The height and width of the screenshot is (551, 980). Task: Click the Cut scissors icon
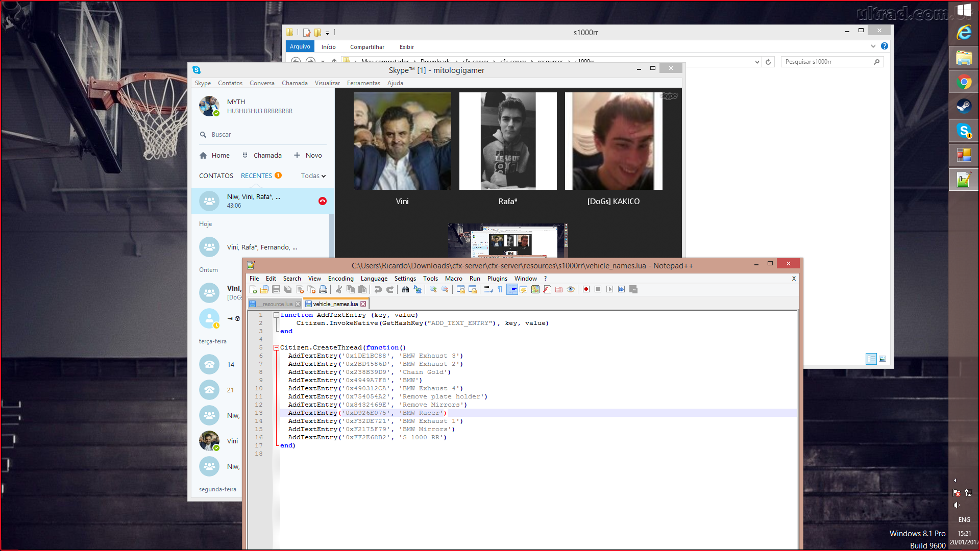pyautogui.click(x=339, y=289)
